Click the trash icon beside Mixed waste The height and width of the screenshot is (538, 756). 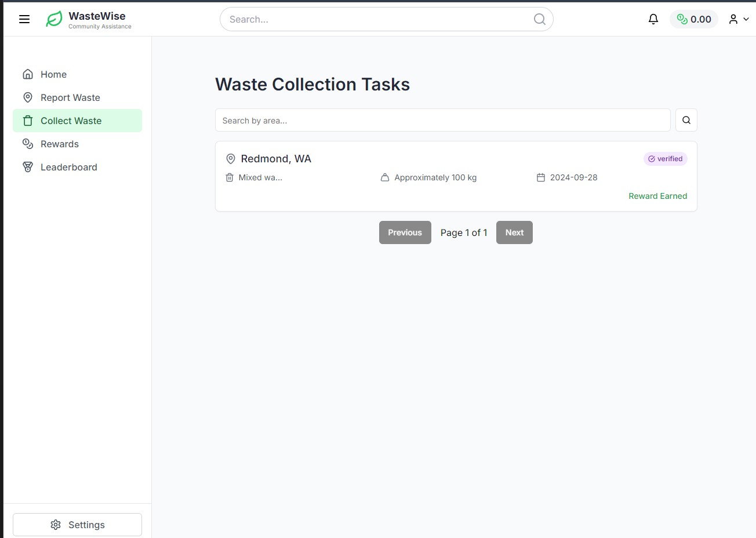(228, 177)
